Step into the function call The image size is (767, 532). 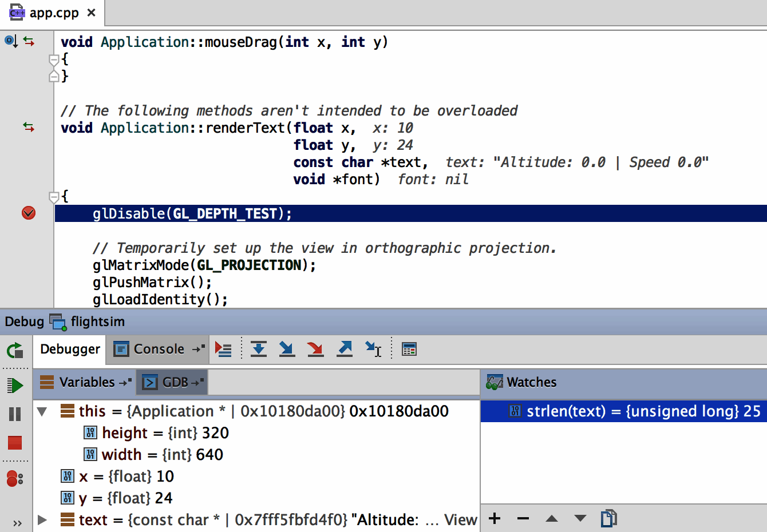pos(286,349)
